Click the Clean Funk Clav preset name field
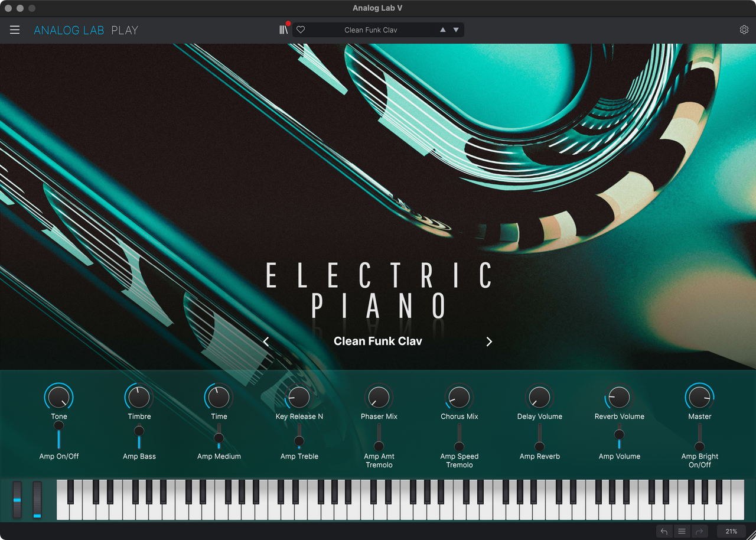 point(371,30)
